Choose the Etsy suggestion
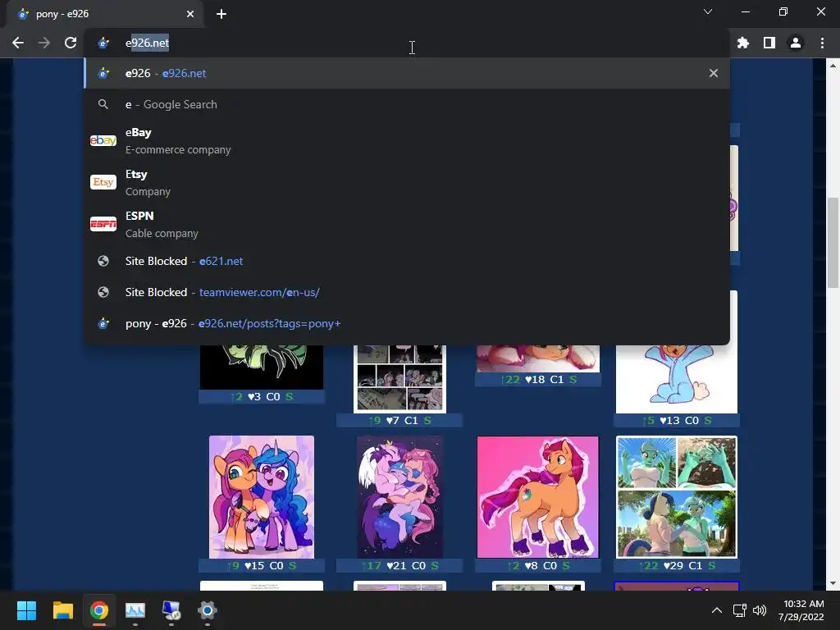This screenshot has width=840, height=630. pos(407,183)
